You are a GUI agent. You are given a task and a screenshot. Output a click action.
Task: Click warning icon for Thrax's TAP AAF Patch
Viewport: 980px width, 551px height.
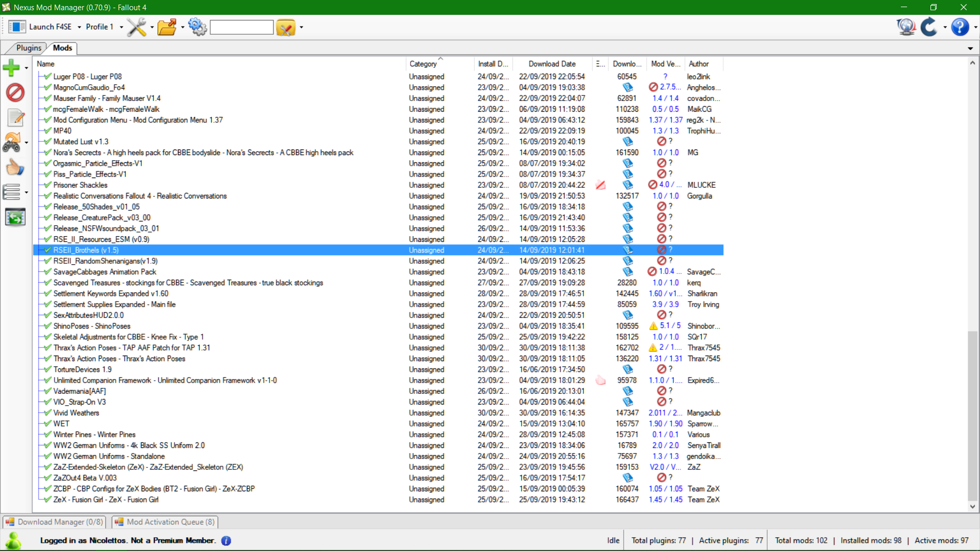coord(653,348)
